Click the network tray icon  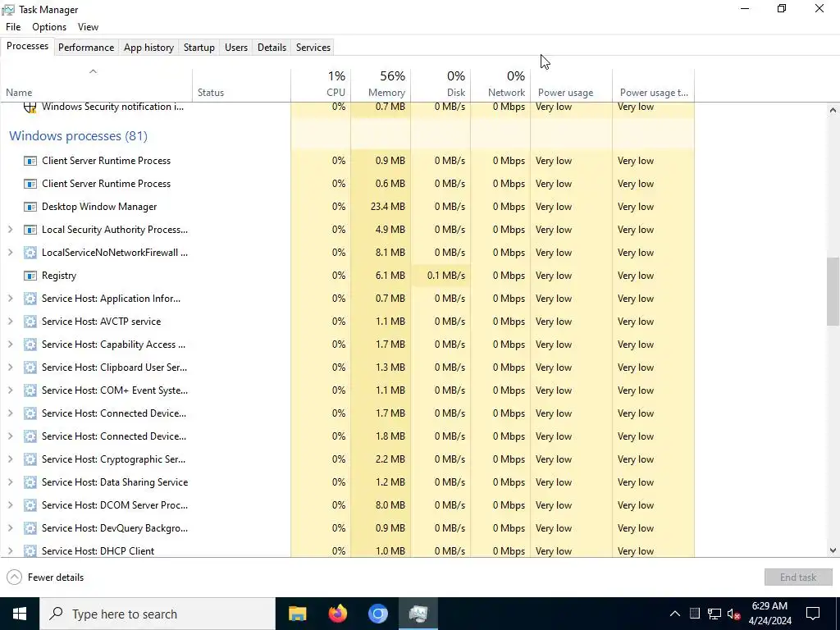pos(714,614)
